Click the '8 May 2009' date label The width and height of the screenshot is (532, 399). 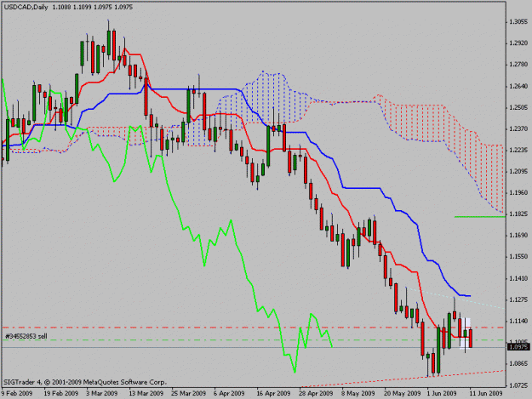click(x=358, y=393)
